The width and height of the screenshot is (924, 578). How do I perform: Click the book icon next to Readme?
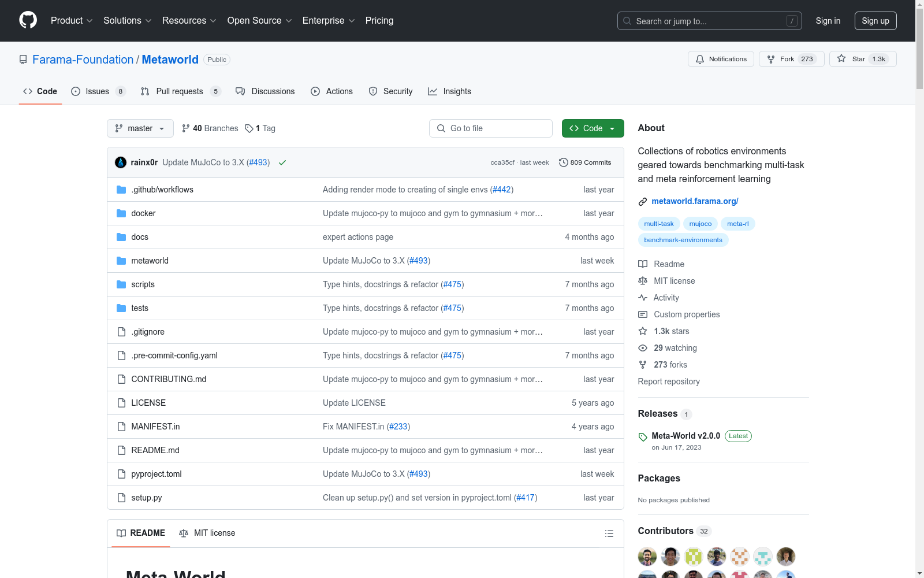(643, 264)
